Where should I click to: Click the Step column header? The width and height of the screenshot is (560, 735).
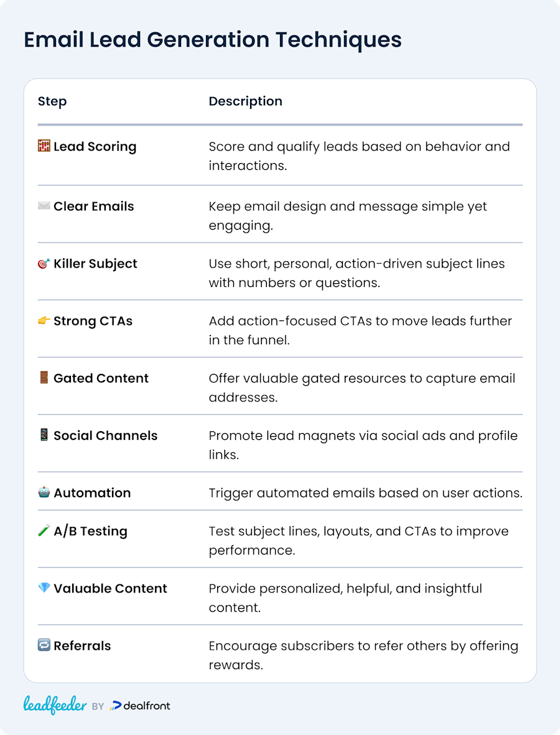(52, 101)
